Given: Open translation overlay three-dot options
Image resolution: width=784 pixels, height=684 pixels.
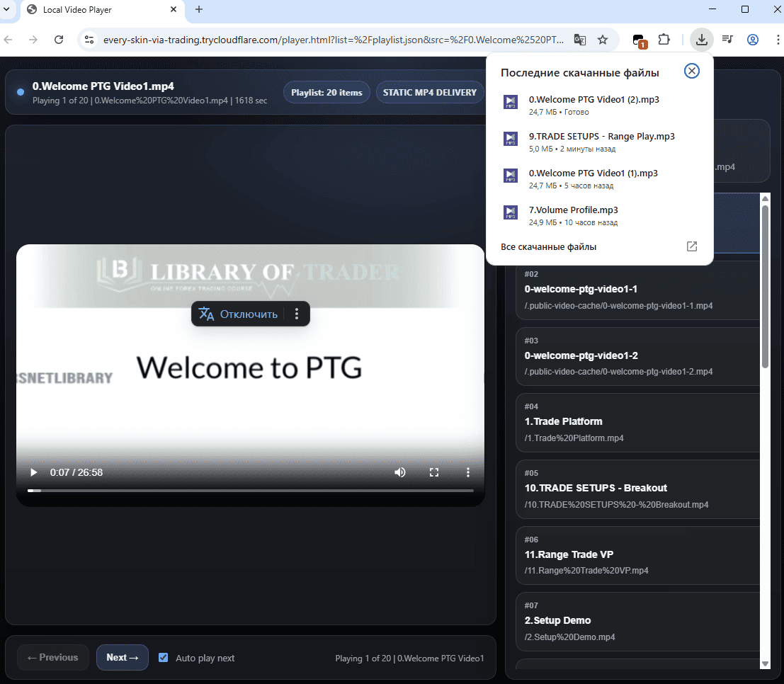Looking at the screenshot, I should [297, 314].
